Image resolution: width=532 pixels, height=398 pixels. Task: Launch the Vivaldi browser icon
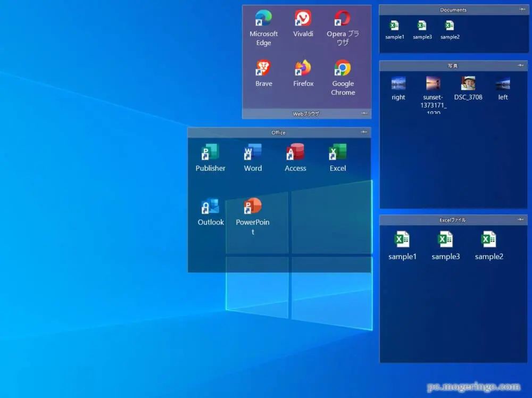click(x=303, y=19)
